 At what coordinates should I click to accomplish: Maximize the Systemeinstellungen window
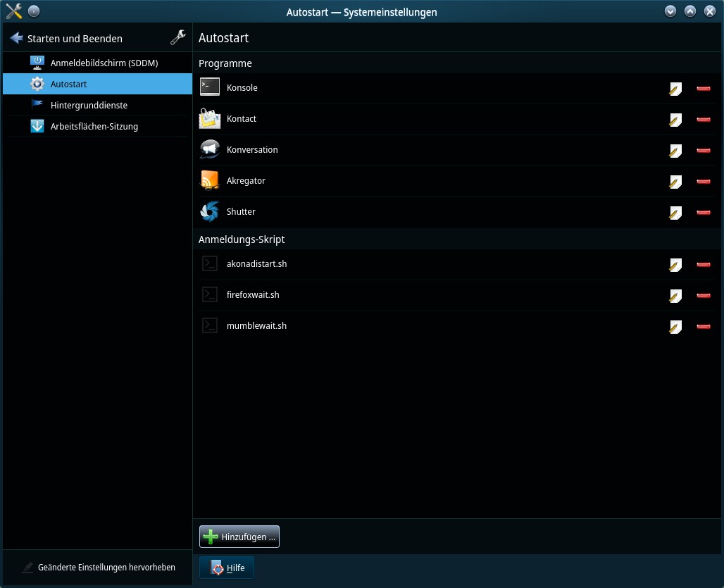coord(689,11)
